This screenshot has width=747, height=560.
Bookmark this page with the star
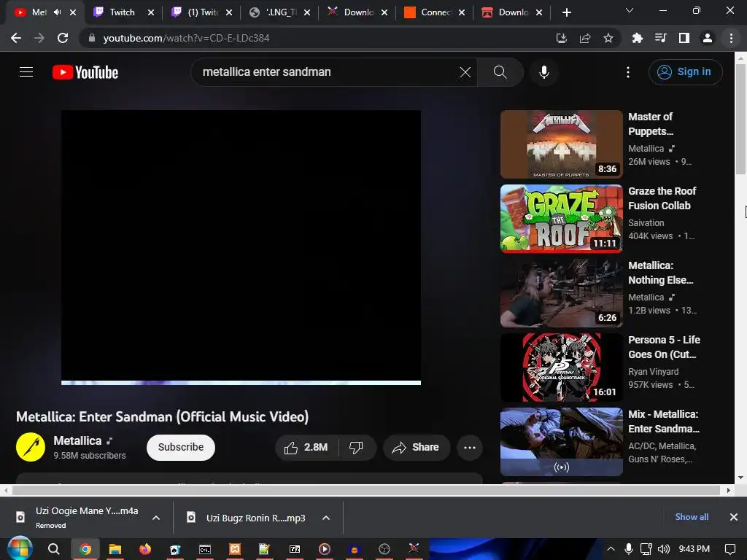[608, 38]
